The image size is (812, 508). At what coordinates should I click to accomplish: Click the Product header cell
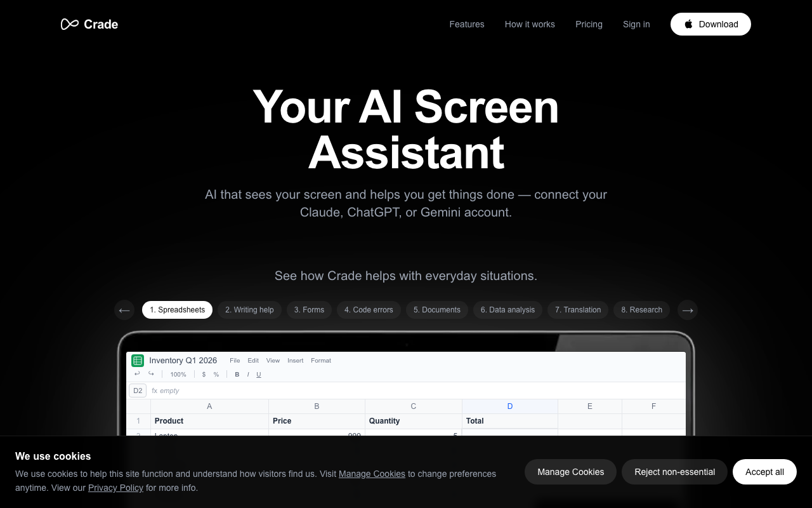click(209, 421)
